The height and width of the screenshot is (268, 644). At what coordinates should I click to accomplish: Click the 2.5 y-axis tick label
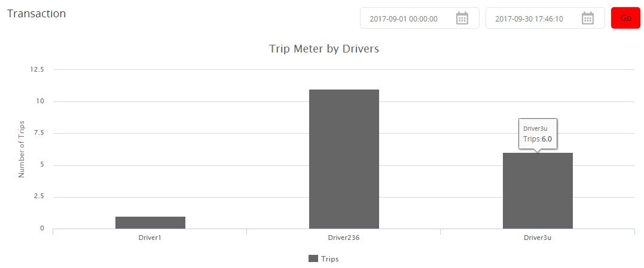click(39, 197)
